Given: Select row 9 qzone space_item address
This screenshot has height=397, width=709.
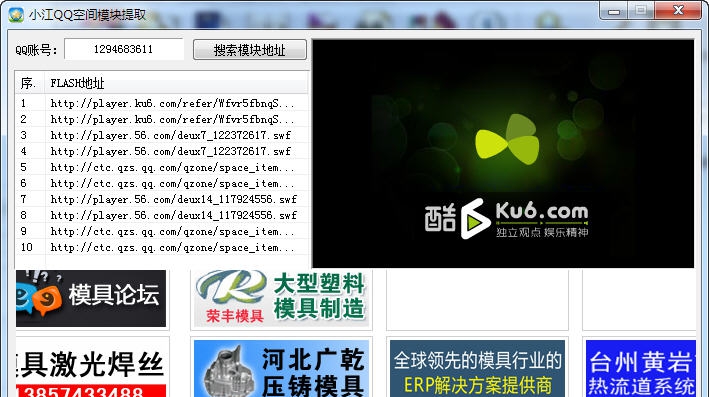Looking at the screenshot, I should point(162,232).
